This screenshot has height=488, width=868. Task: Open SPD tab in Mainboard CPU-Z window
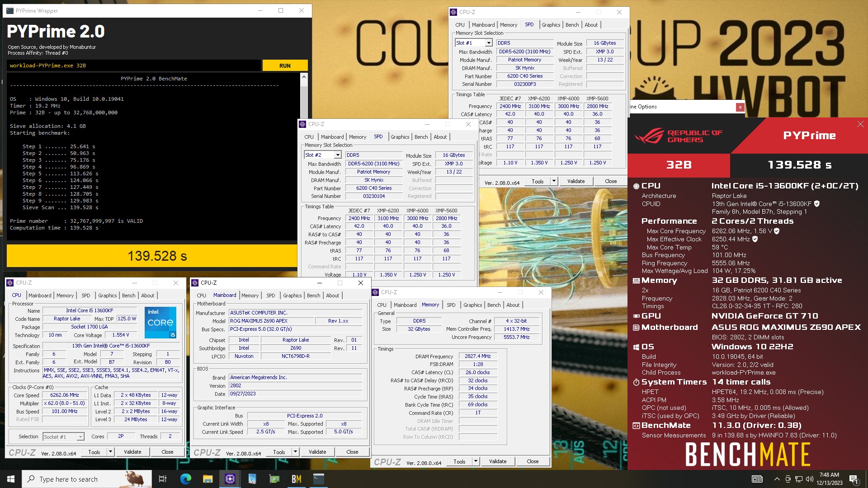point(270,296)
